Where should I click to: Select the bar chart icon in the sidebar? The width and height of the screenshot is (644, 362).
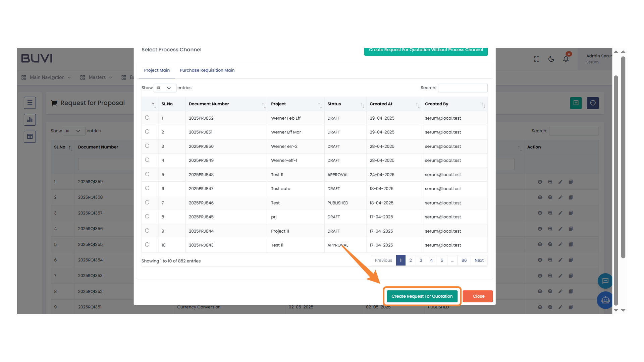[x=30, y=120]
